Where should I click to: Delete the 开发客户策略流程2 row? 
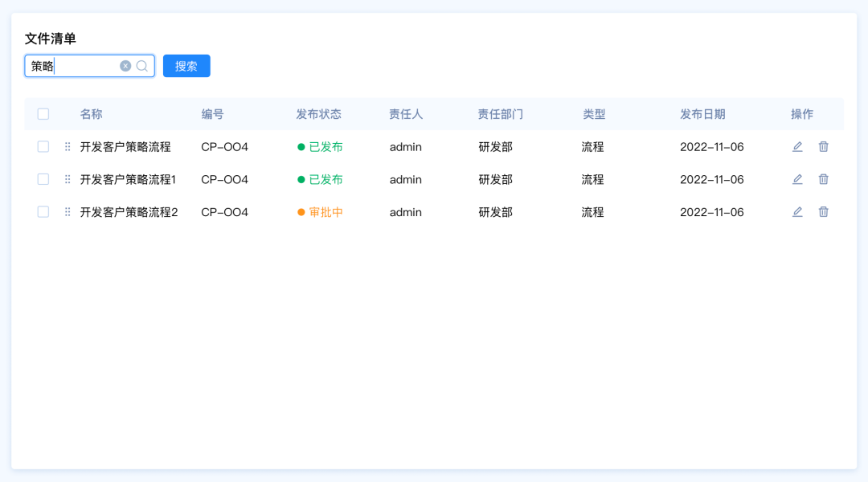point(824,212)
